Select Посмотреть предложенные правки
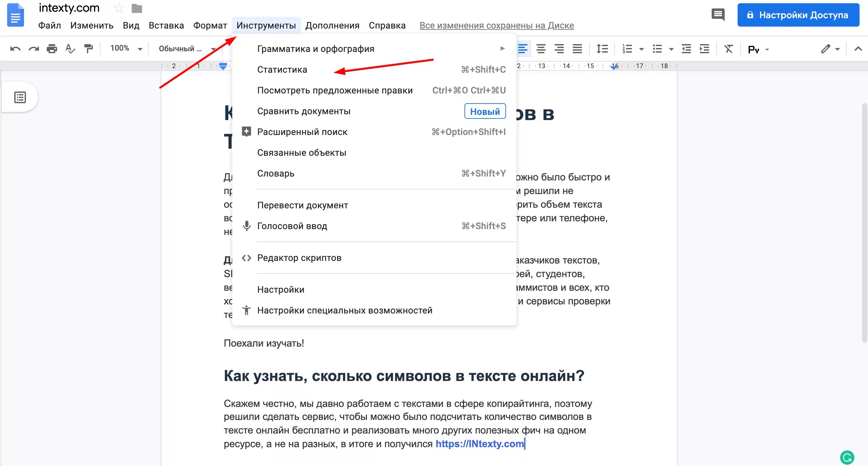 click(x=374, y=90)
